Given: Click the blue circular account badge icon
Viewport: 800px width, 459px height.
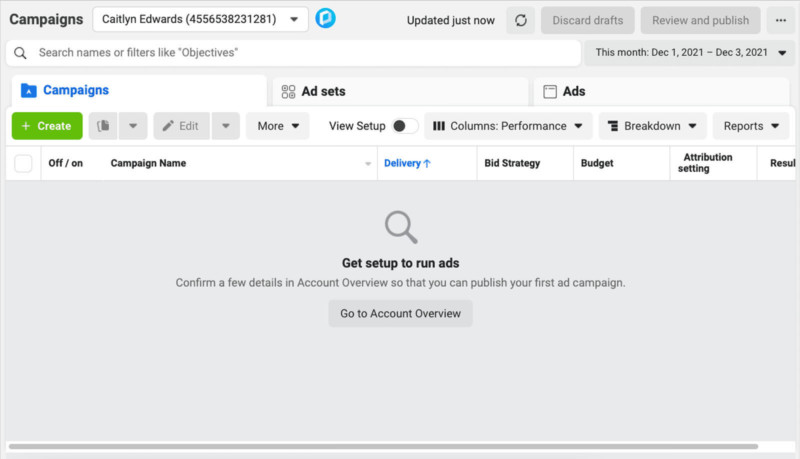Looking at the screenshot, I should pos(325,19).
